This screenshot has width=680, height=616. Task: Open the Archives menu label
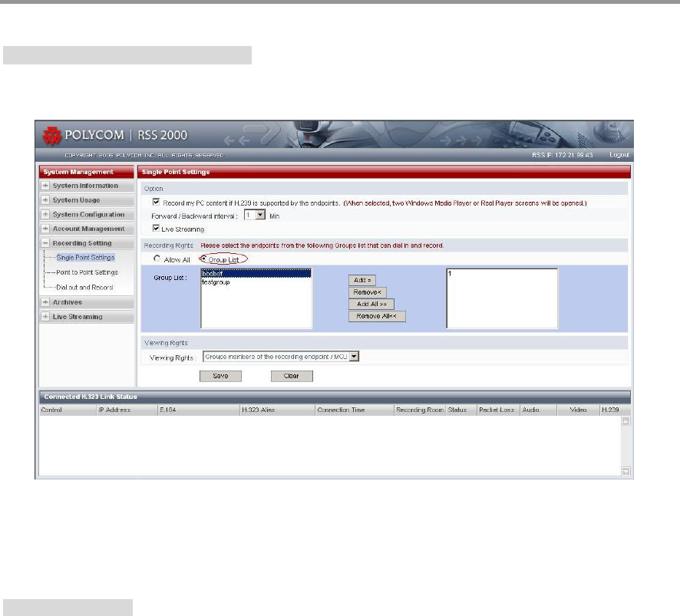point(68,302)
